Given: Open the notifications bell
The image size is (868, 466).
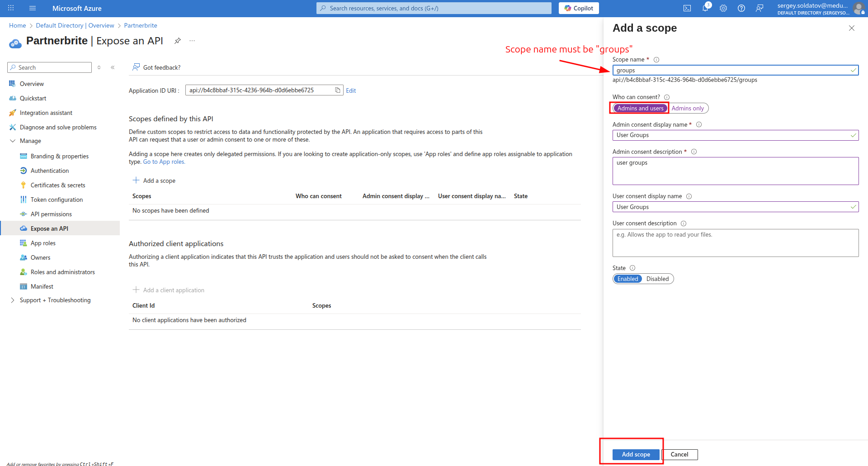Looking at the screenshot, I should tap(705, 8).
